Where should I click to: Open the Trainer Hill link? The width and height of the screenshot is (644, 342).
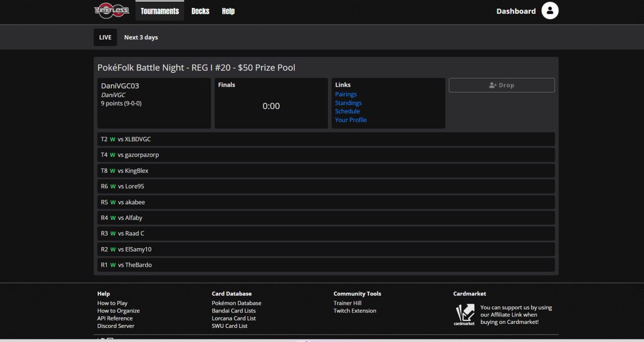point(348,303)
